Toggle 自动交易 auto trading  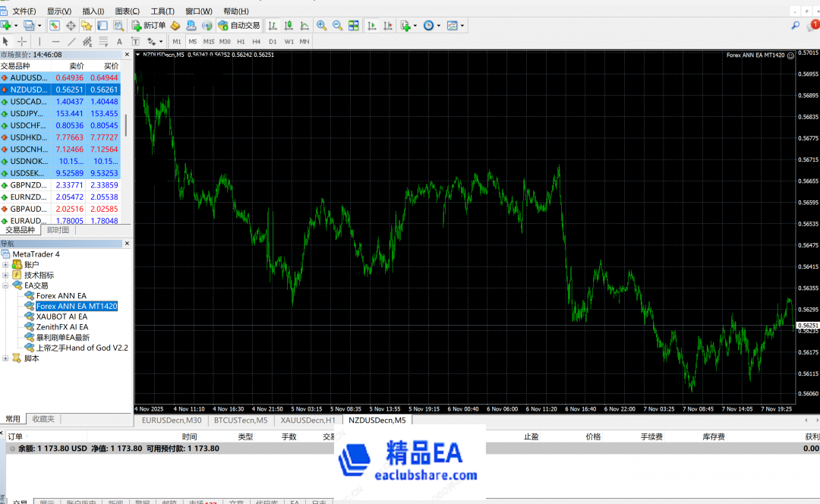239,26
